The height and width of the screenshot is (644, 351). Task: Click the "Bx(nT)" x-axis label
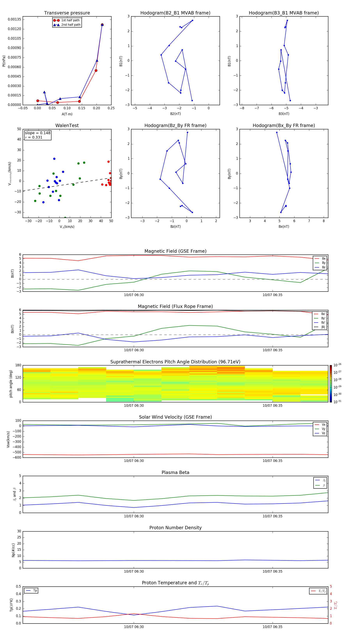click(284, 227)
